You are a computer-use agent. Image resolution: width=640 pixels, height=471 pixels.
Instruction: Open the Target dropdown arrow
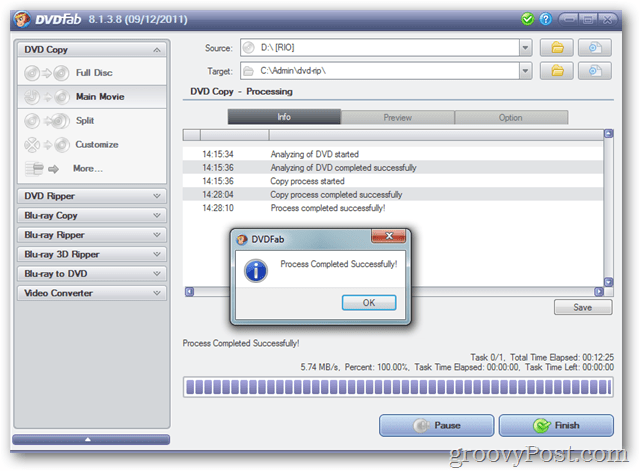click(525, 71)
